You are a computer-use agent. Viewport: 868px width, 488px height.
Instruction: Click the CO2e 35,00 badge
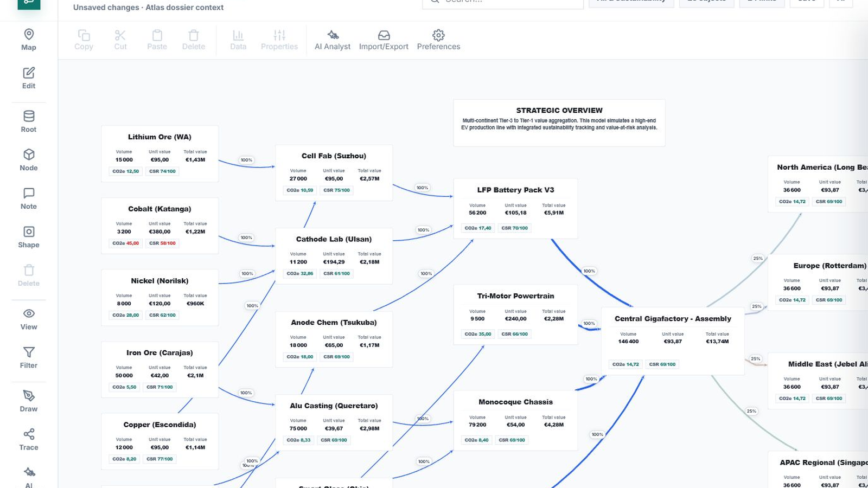coord(477,334)
